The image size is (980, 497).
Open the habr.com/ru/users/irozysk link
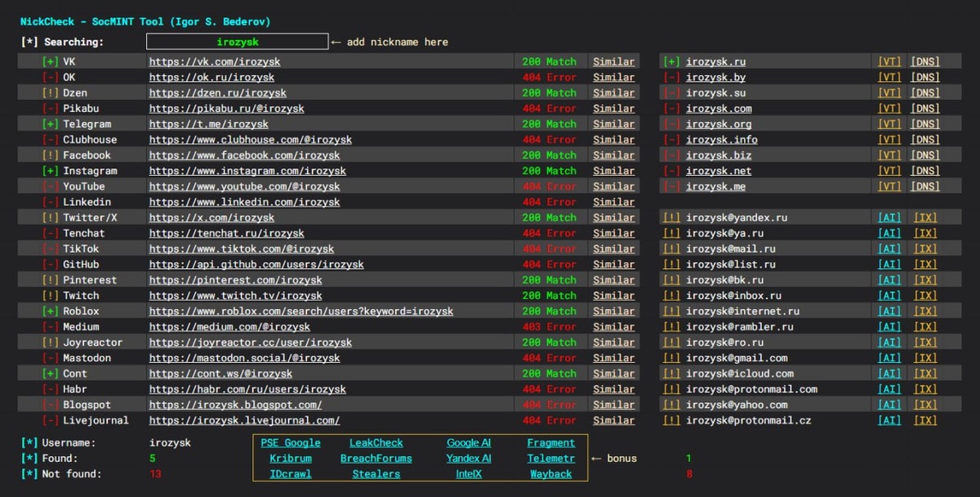pyautogui.click(x=247, y=389)
